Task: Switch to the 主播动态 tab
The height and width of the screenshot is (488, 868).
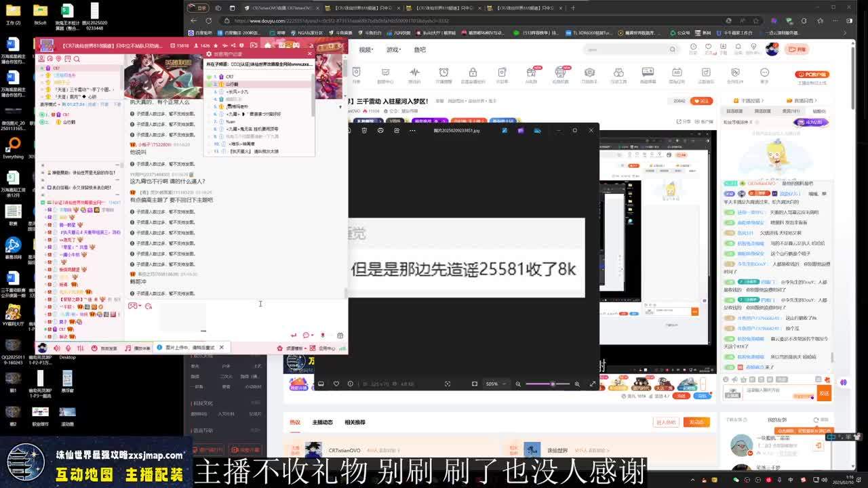Action: pyautogui.click(x=322, y=422)
